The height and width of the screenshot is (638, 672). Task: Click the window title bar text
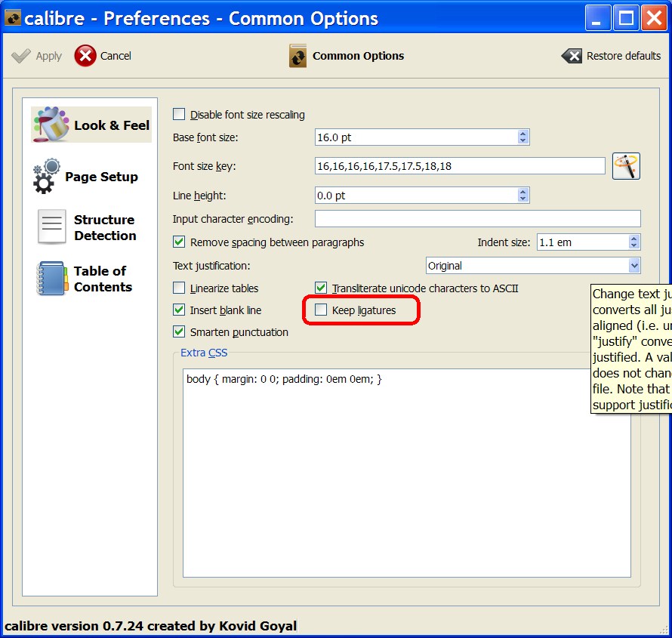201,18
